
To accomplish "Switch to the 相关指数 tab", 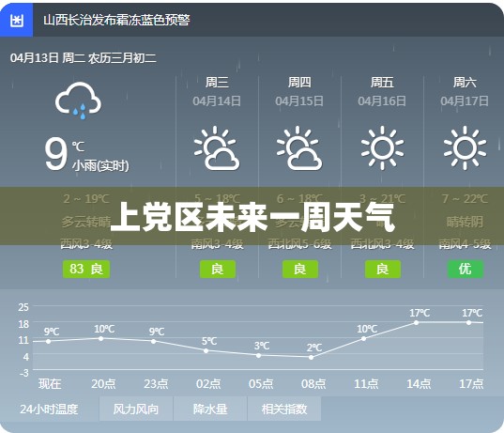I will coord(284,409).
